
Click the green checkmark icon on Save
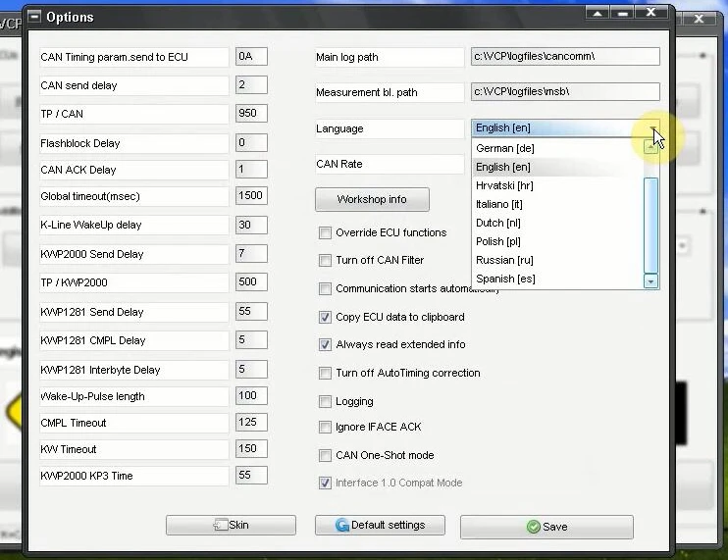point(534,527)
